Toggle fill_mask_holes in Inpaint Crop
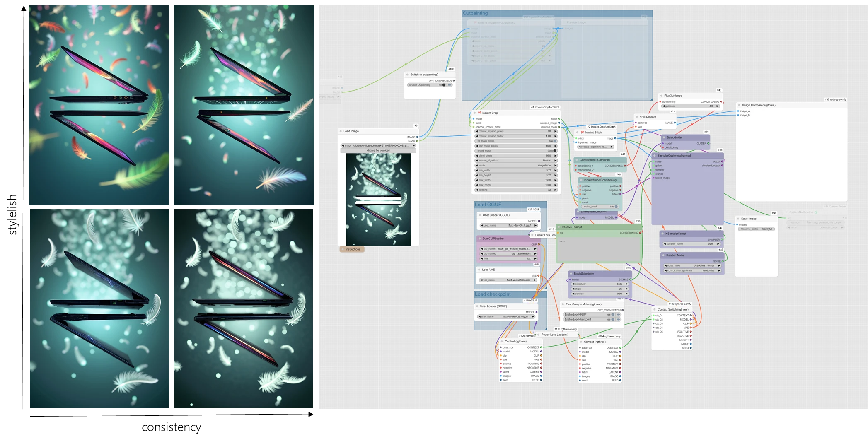 [x=555, y=141]
